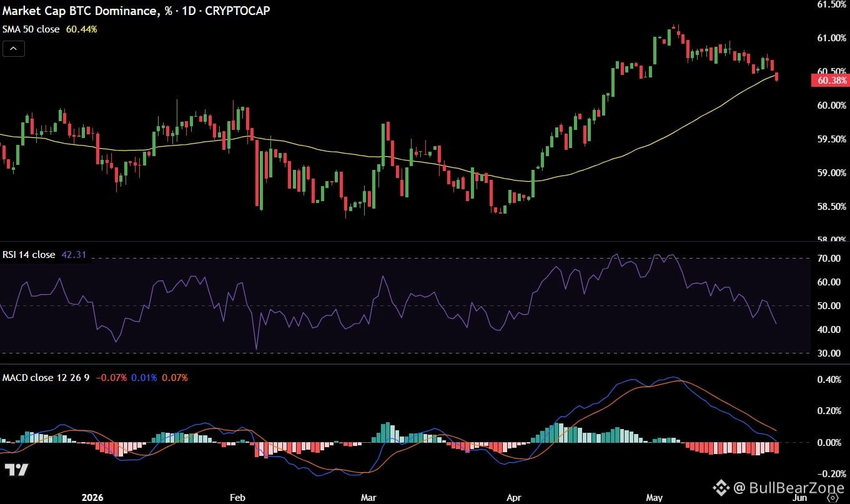Click the RSI 30.00 axis label
Image resolution: width=850 pixels, height=504 pixels.
(x=829, y=353)
